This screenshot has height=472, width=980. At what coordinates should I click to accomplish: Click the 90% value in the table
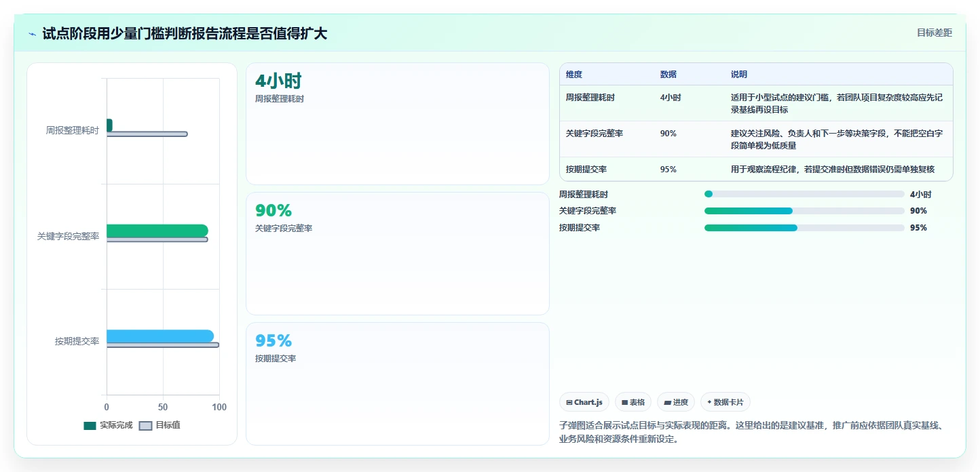pos(668,133)
